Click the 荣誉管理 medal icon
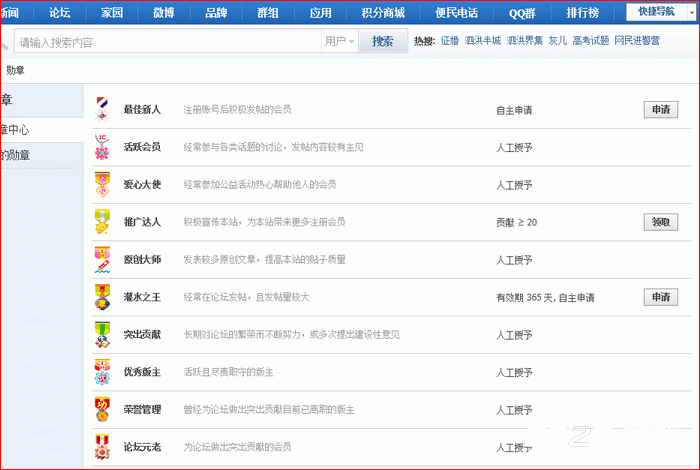This screenshot has width=700, height=470. (x=102, y=410)
